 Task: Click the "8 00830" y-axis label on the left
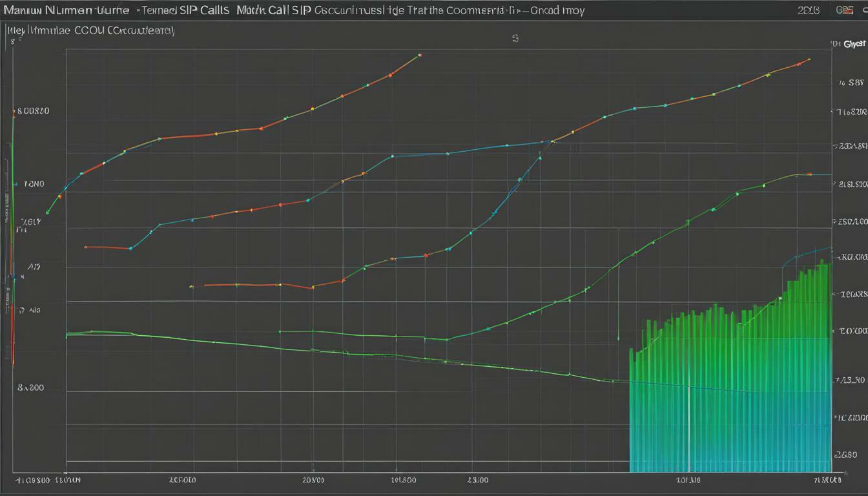coord(34,111)
